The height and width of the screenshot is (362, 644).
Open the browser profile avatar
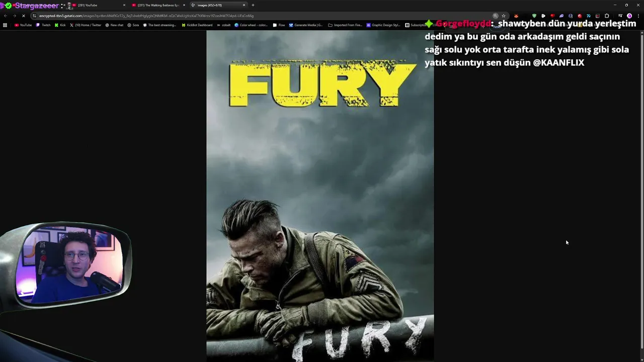629,16
